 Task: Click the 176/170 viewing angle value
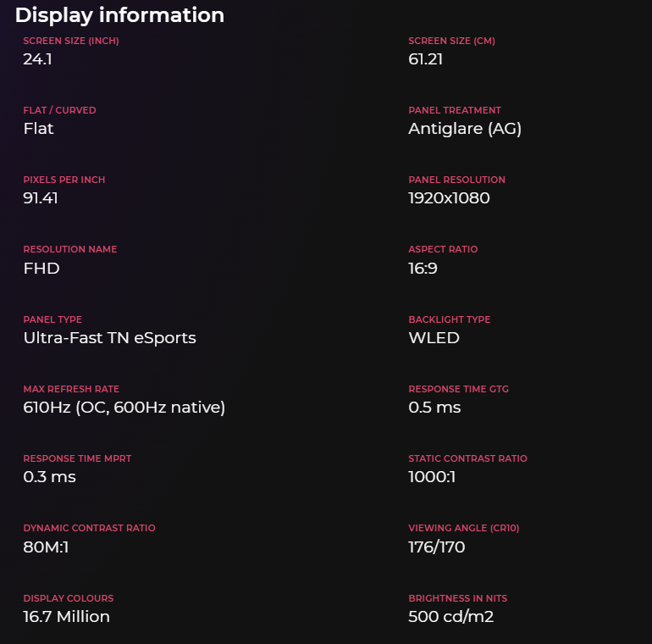pos(436,547)
